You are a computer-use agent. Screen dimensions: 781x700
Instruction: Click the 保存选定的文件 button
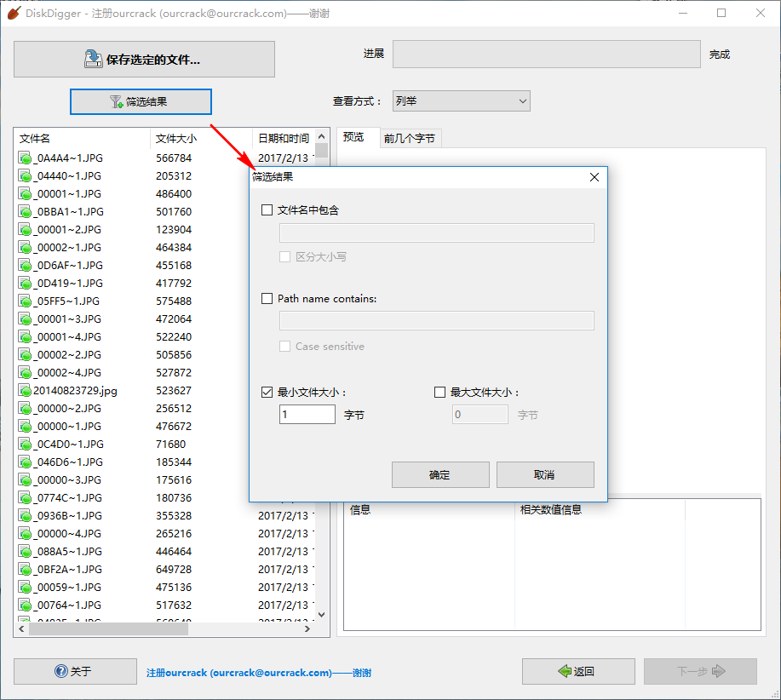pos(144,60)
